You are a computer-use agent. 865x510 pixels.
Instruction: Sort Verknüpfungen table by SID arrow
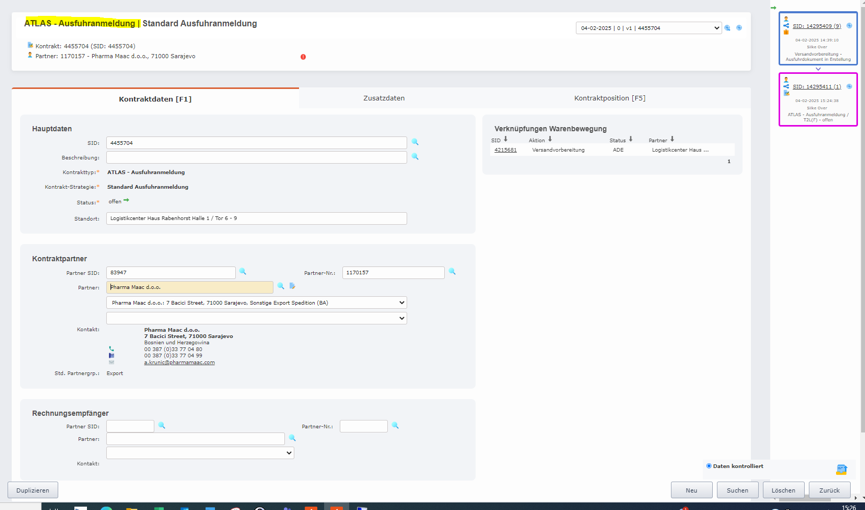506,140
